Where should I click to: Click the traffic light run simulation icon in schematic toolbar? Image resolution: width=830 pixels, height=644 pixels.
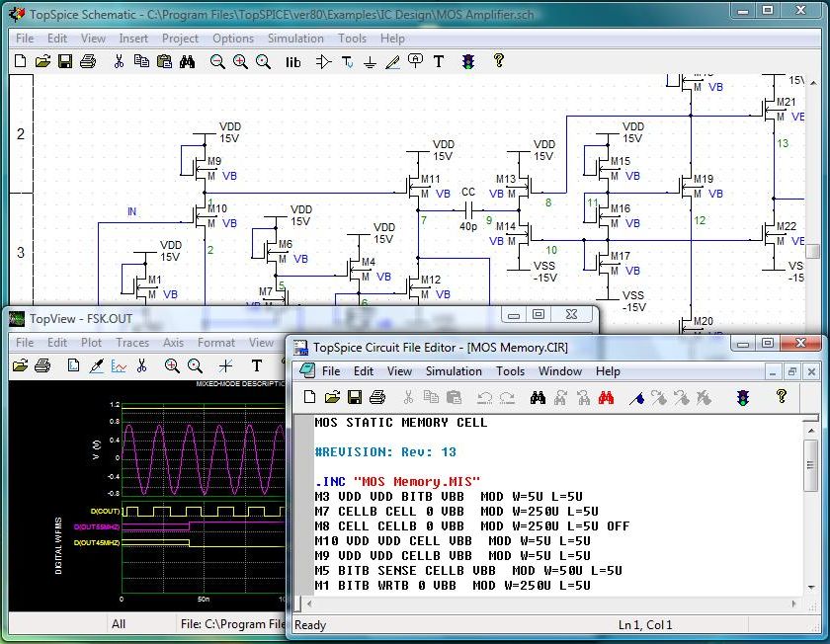[468, 61]
